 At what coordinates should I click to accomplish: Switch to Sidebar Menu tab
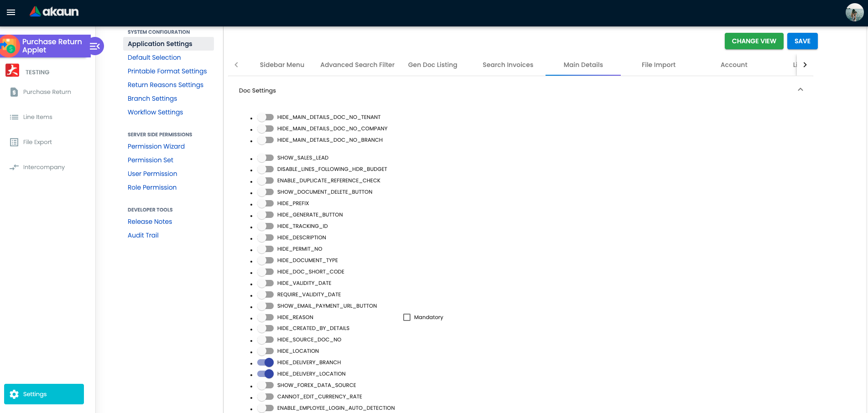click(x=282, y=65)
